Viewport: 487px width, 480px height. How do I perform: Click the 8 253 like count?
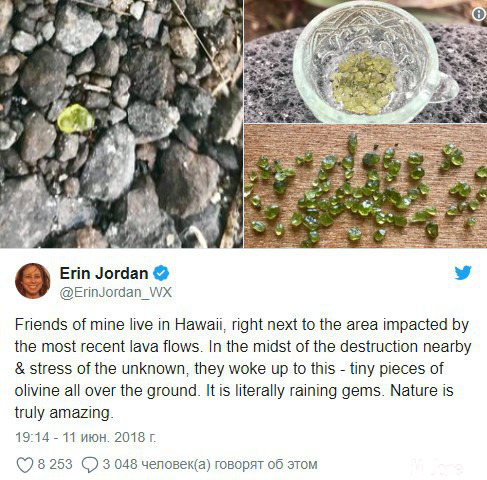55,464
